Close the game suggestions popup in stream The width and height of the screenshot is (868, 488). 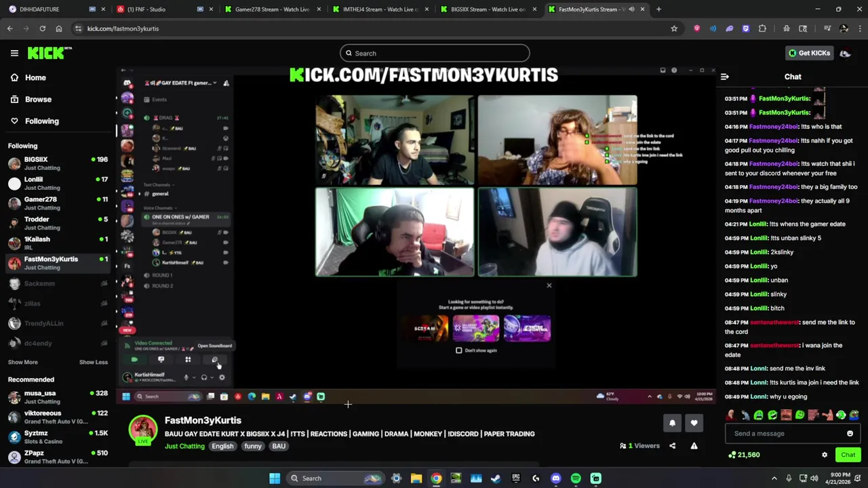(x=549, y=285)
